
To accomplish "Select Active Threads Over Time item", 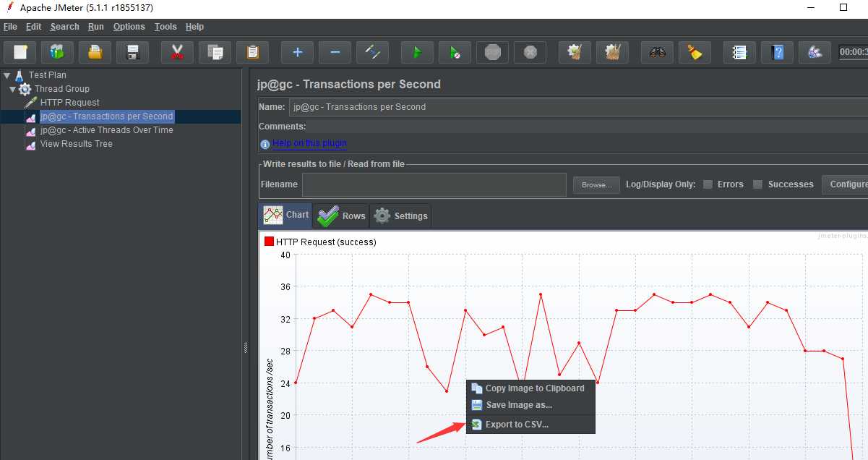I will click(106, 130).
